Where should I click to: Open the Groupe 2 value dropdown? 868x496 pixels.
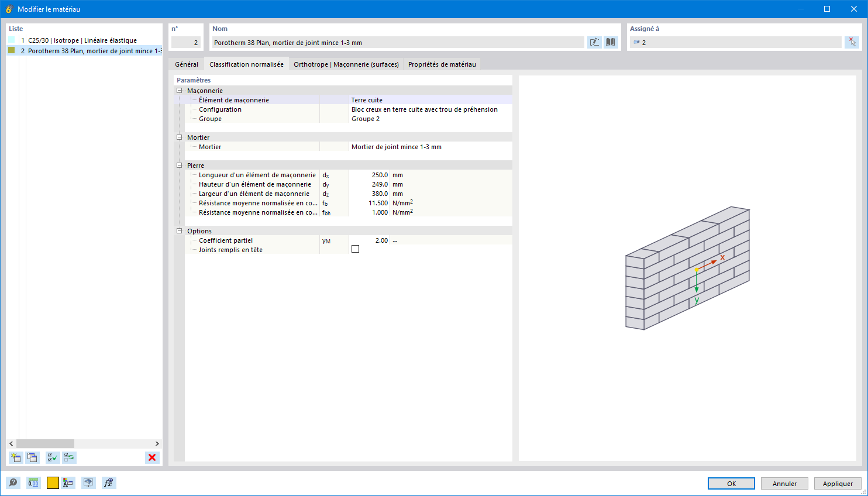(430, 119)
